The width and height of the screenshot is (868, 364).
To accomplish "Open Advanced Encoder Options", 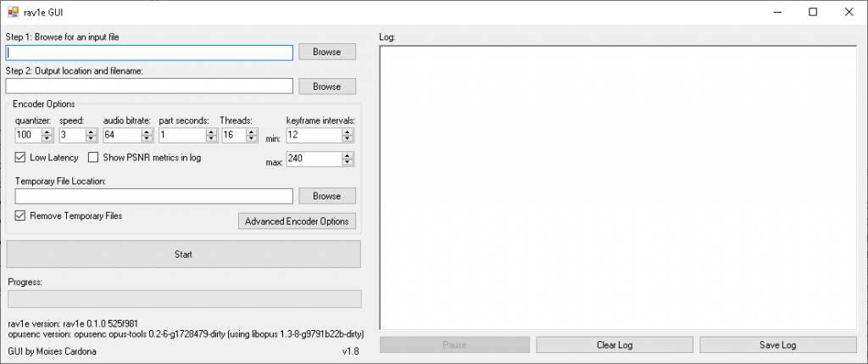I will (297, 221).
